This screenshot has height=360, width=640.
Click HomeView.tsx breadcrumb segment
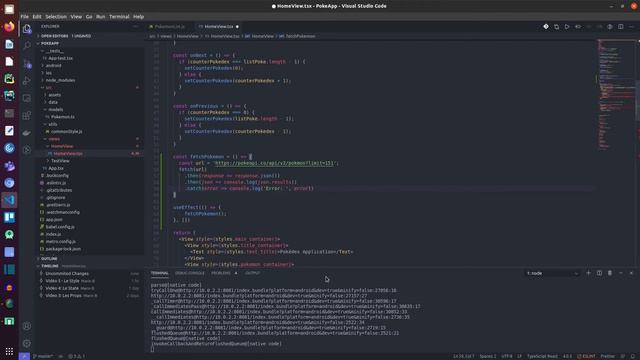coord(224,36)
